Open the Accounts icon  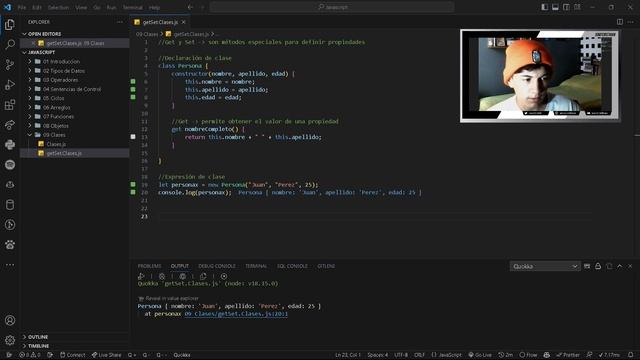click(x=10, y=320)
